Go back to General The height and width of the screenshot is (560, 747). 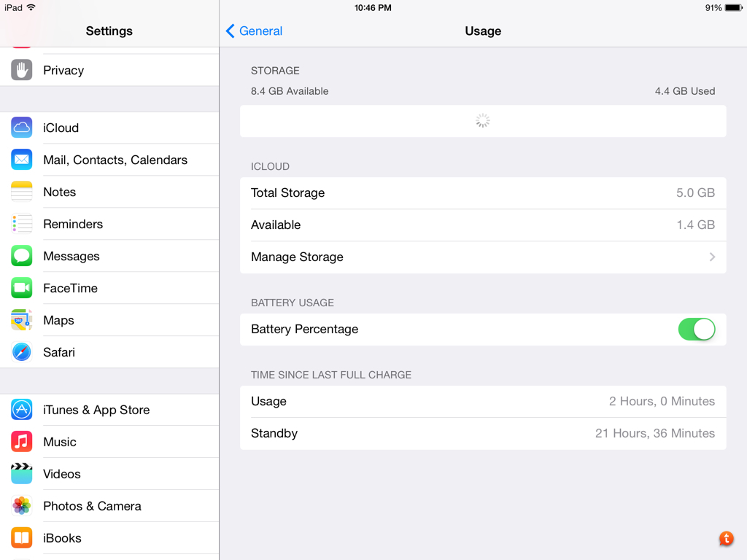click(x=255, y=31)
